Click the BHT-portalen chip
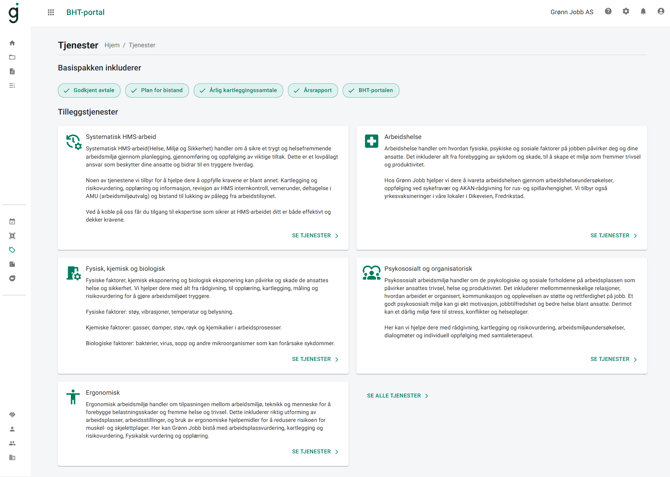Screen dimensions: 670x477 [x=371, y=91]
